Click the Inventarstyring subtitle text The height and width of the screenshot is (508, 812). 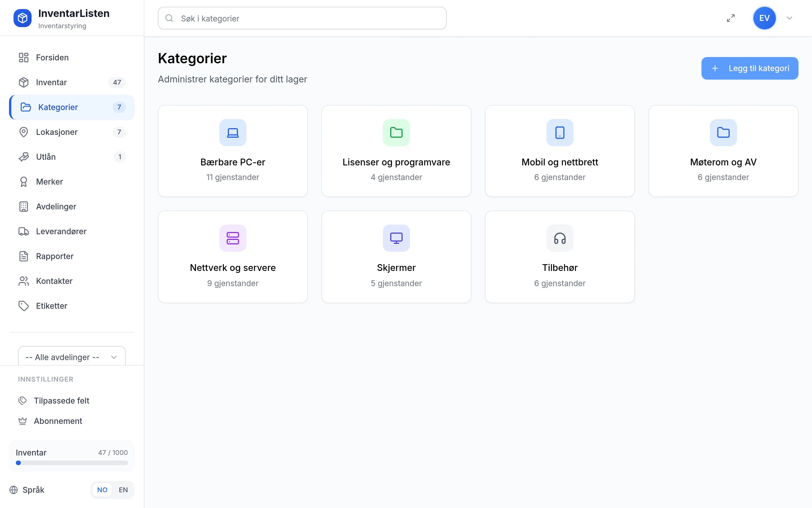tap(62, 26)
